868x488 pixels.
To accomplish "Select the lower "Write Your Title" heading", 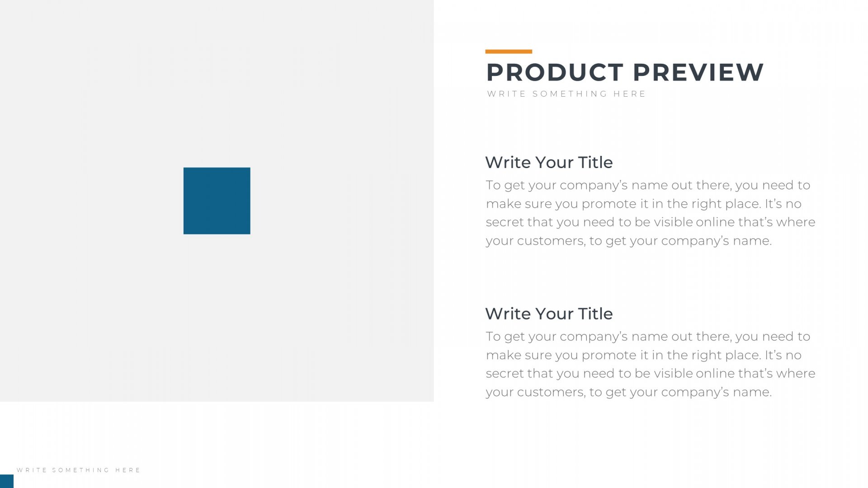I will pyautogui.click(x=549, y=314).
